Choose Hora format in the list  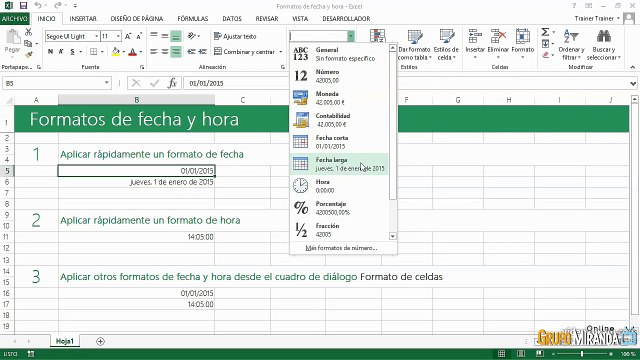click(x=339, y=186)
